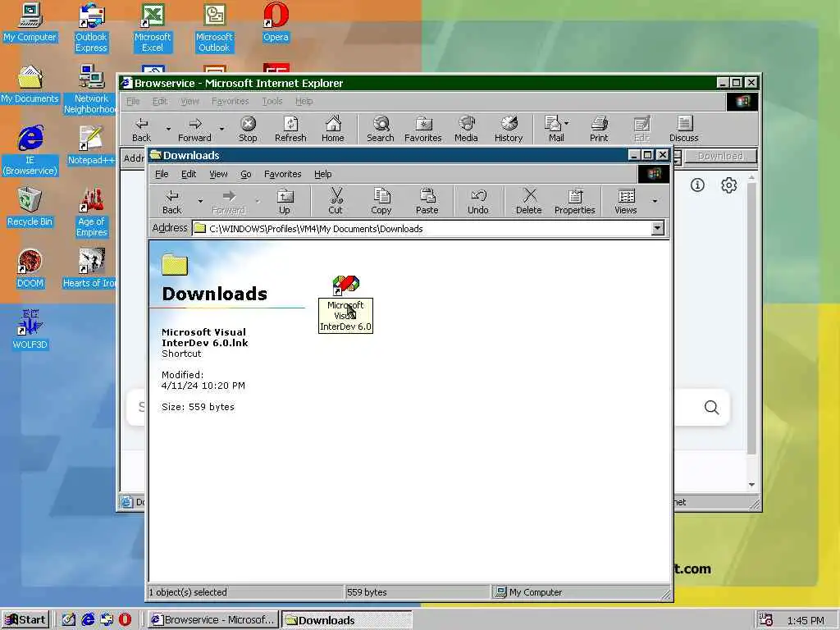Click Forward in Internet Explorer toolbar
840x630 pixels.
tap(194, 129)
